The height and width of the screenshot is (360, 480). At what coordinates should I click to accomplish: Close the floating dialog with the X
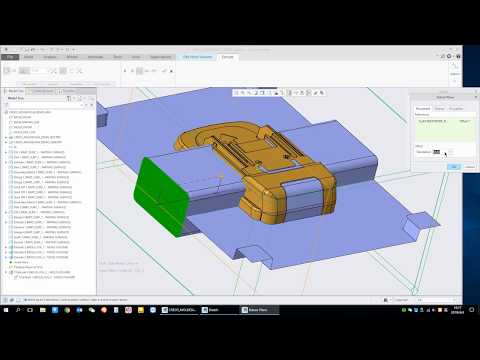tap(476, 97)
